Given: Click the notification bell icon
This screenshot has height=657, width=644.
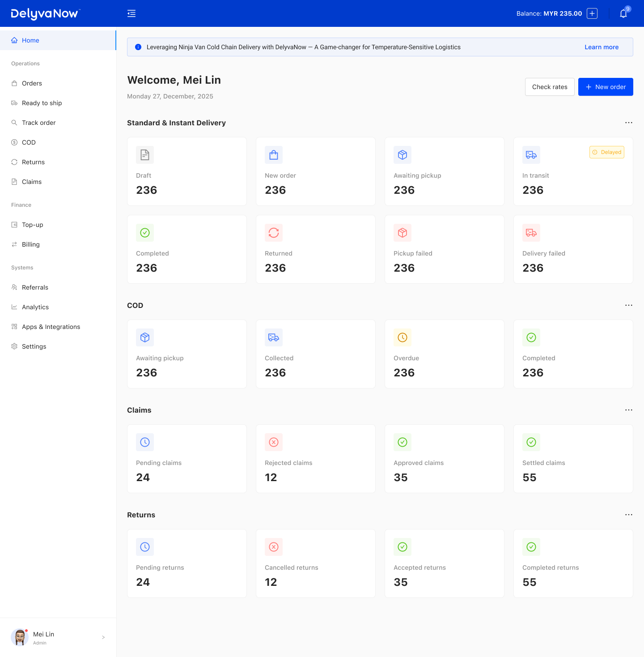Looking at the screenshot, I should (623, 14).
